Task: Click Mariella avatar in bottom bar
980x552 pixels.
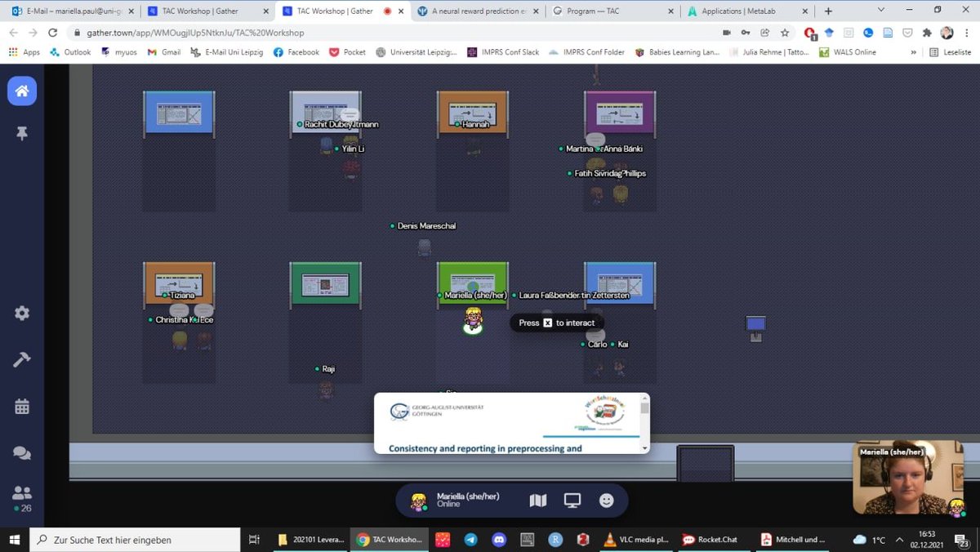Action: [419, 501]
